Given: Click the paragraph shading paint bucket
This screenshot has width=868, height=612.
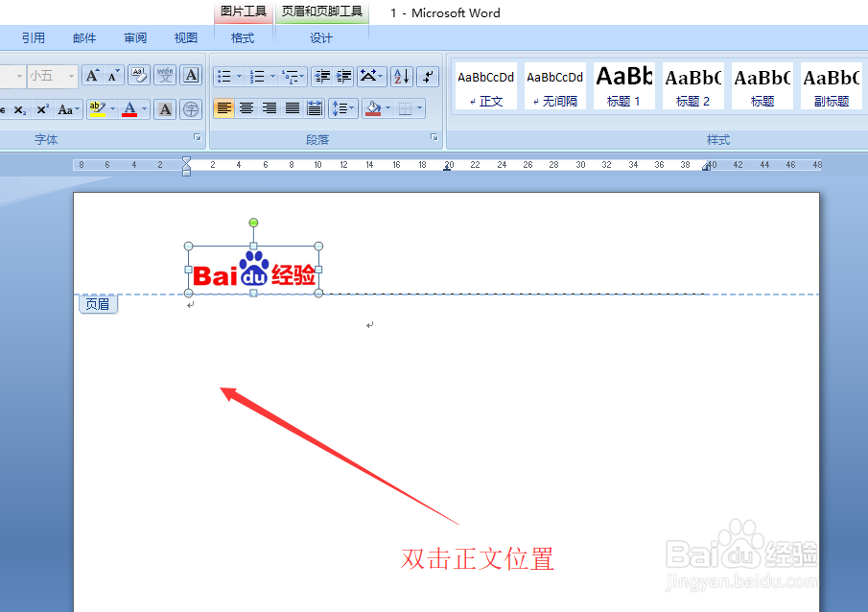Looking at the screenshot, I should click(374, 108).
